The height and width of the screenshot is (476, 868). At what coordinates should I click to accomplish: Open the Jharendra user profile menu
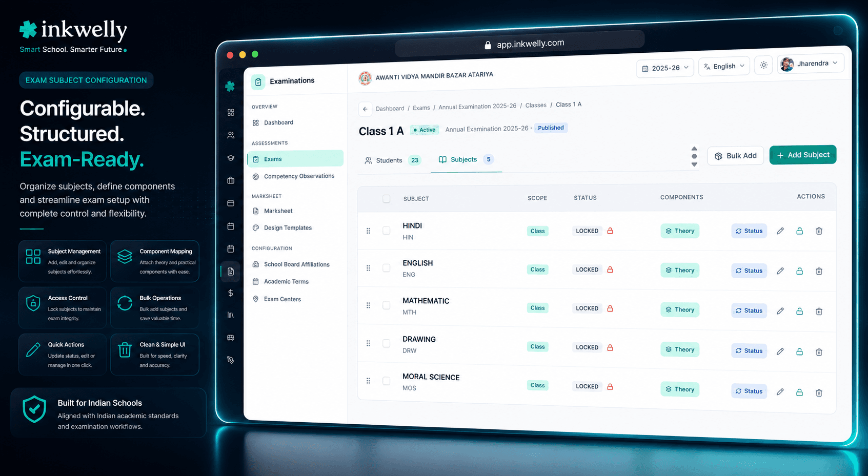810,64
